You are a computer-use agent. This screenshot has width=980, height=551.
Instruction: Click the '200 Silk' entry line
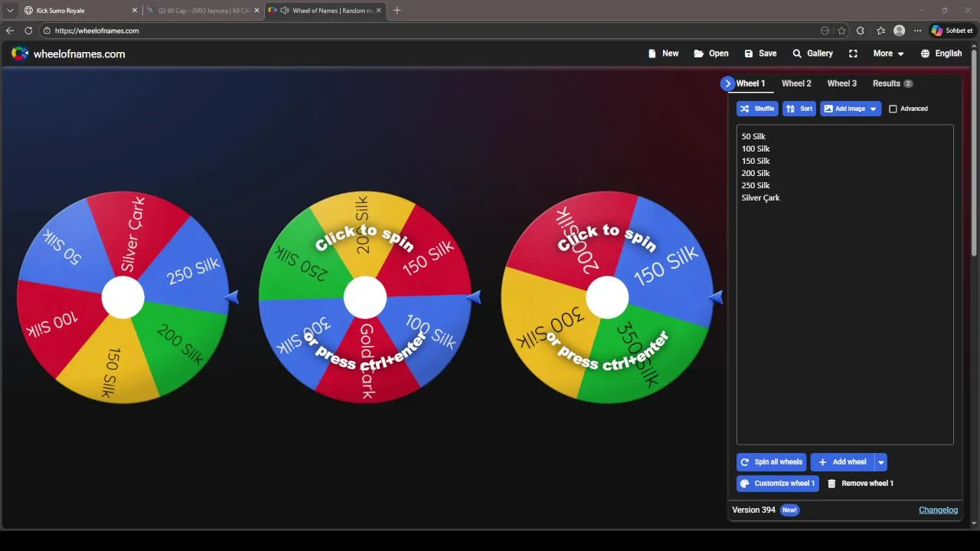coord(756,173)
